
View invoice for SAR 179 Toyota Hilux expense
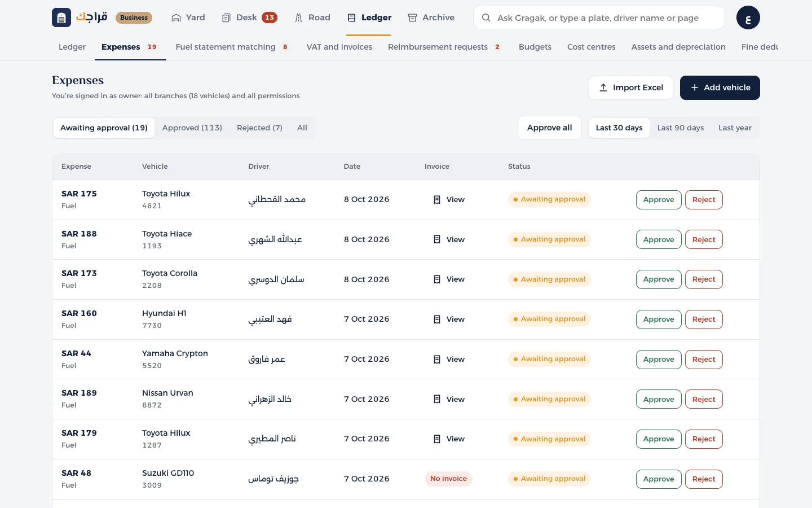pos(449,439)
